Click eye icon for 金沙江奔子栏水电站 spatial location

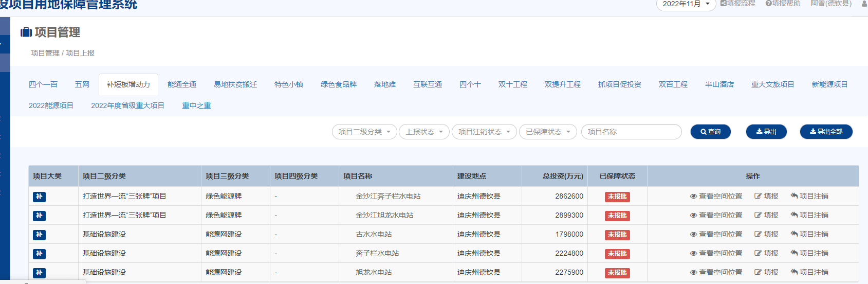click(x=693, y=197)
